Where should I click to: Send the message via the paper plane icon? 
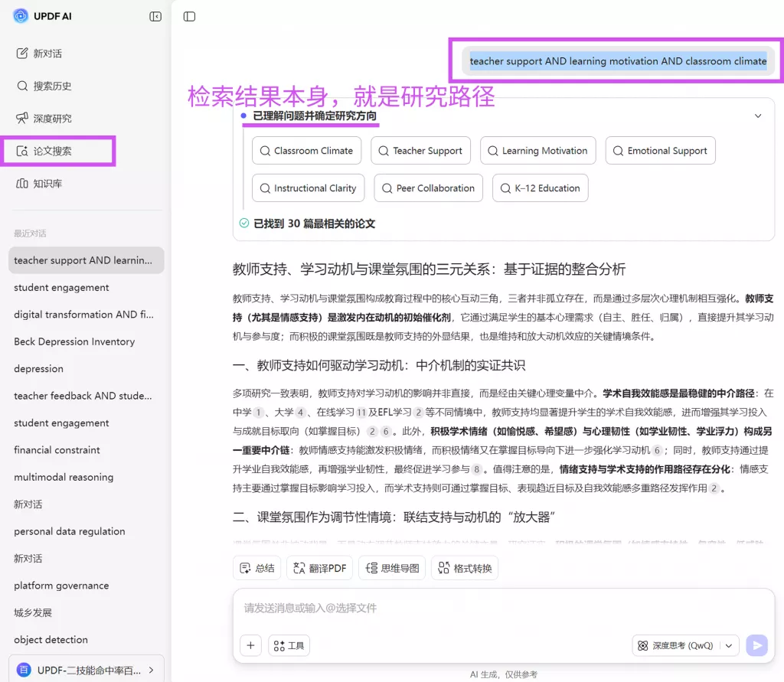point(757,645)
